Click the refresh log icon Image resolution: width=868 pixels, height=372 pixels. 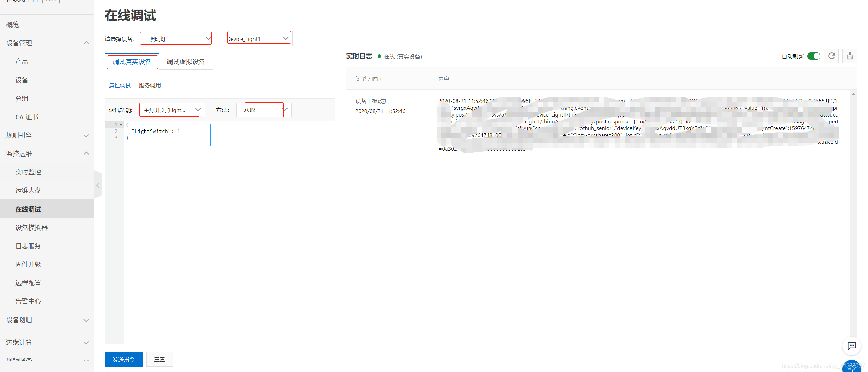click(831, 56)
